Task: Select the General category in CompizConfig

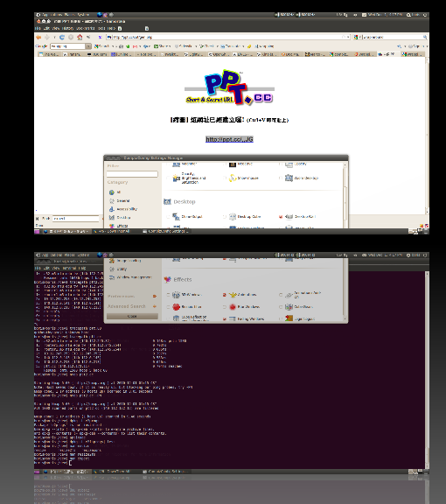Action: point(120,201)
